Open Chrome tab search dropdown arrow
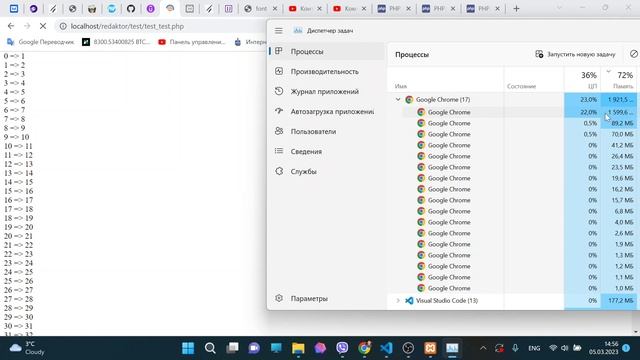This screenshot has height=360, width=640. [559, 8]
